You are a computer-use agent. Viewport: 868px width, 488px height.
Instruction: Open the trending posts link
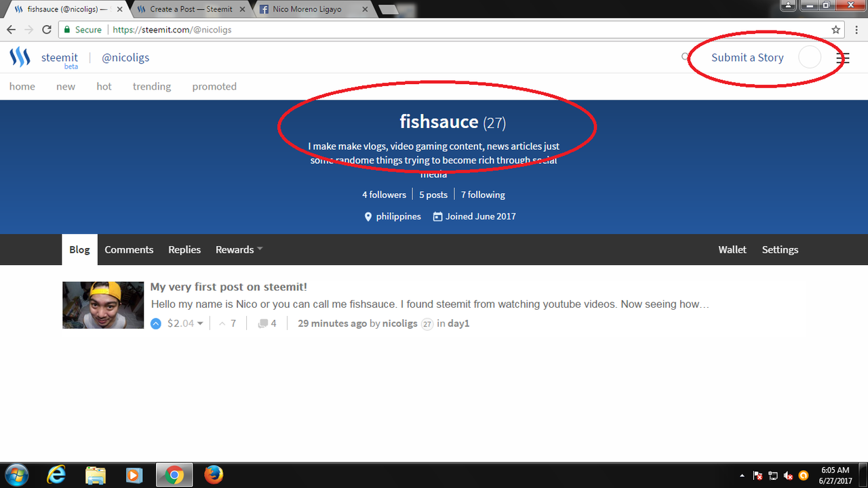(152, 86)
